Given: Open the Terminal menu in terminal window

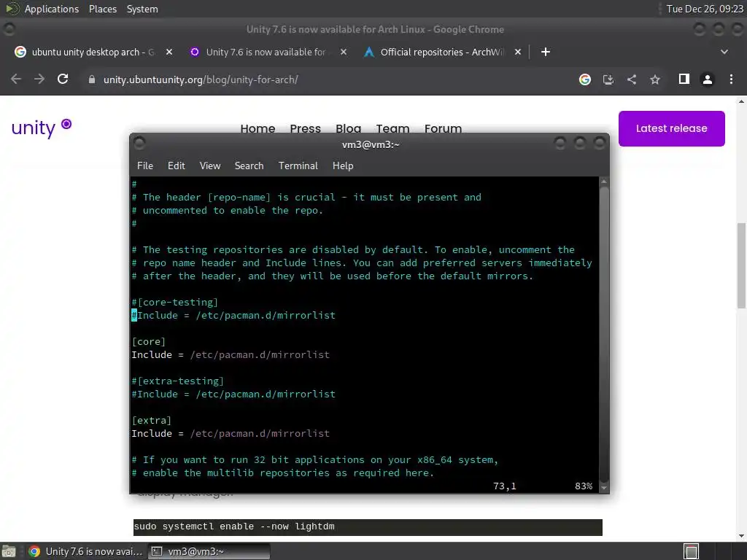Looking at the screenshot, I should (x=298, y=166).
